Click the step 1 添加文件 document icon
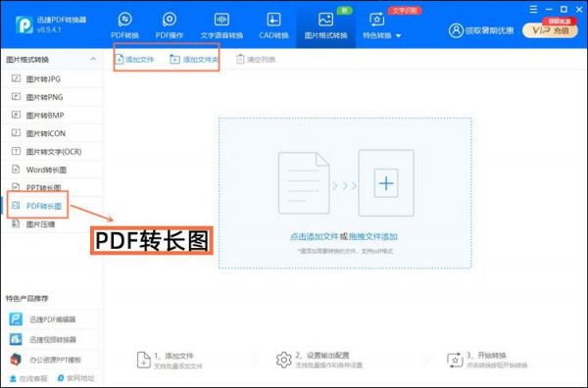This screenshot has width=588, height=388. pyautogui.click(x=144, y=360)
